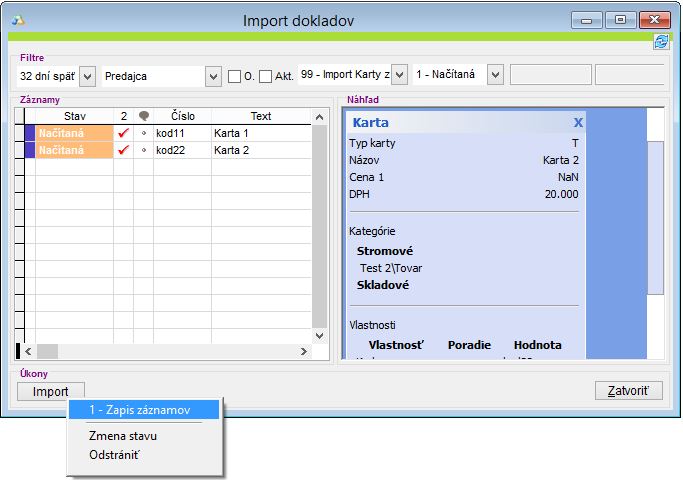Click the records table horizontal scrollbar thumb

coord(48,351)
